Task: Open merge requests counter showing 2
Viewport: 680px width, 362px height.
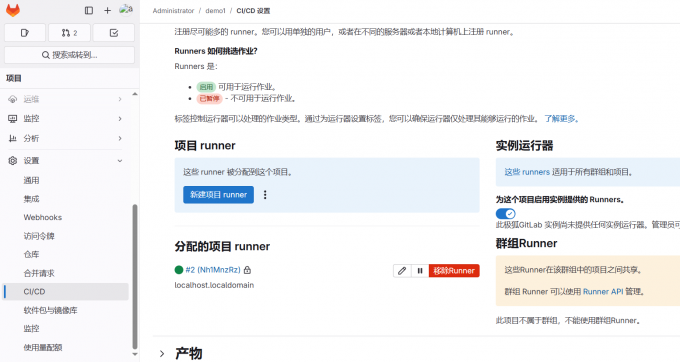Action: pyautogui.click(x=69, y=33)
